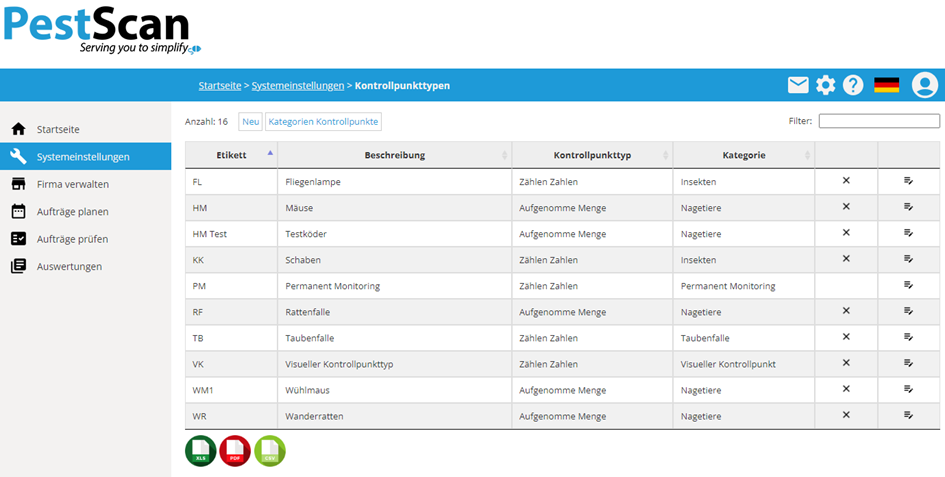This screenshot has width=945, height=477.
Task: Delete the FL Fliegenlampe row
Action: (846, 180)
